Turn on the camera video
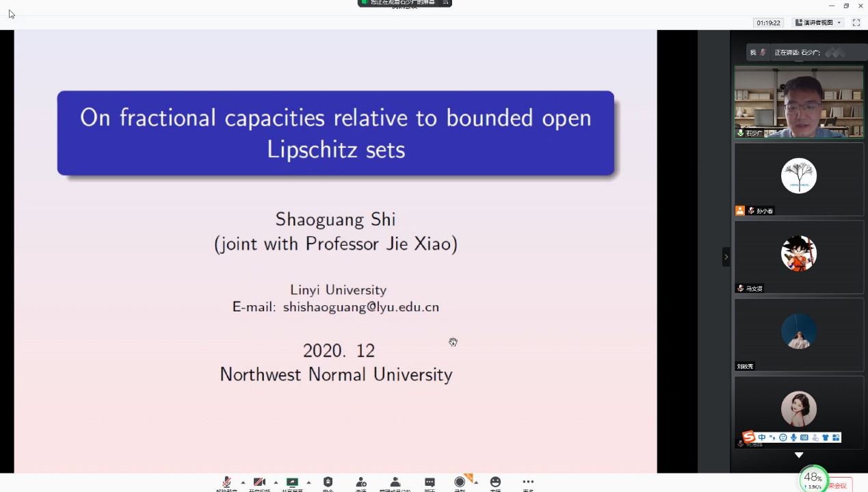 coord(259,482)
